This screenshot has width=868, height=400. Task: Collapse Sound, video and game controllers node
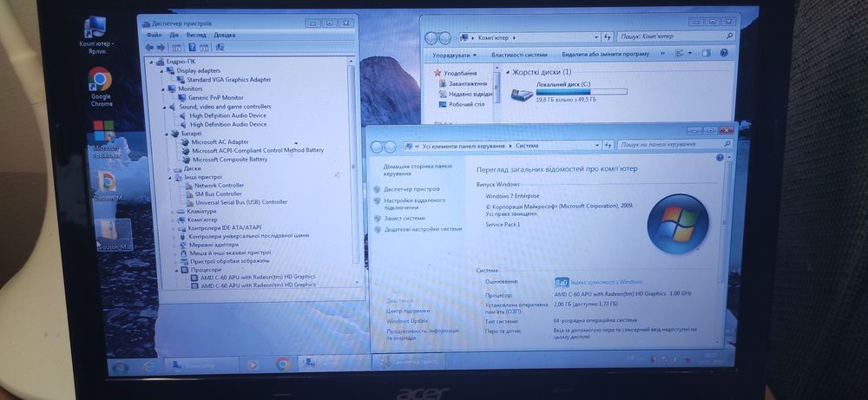[x=164, y=106]
